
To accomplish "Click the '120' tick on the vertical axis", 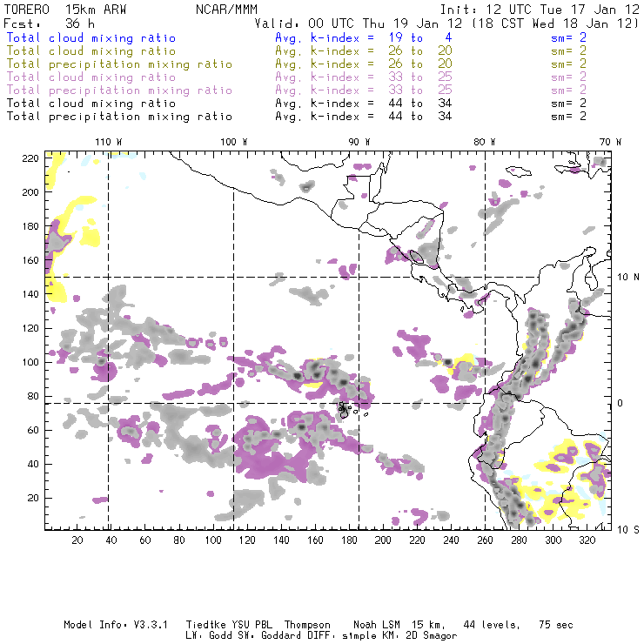I will click(30, 328).
